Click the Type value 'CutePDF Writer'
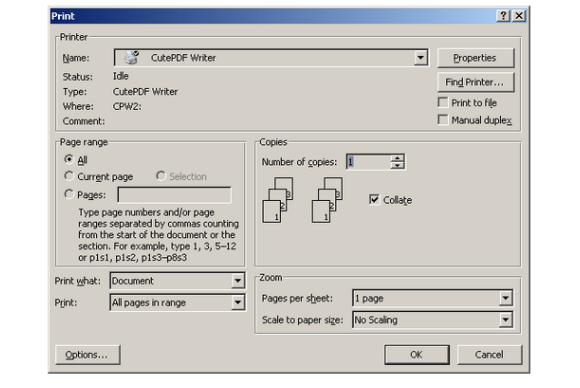Viewport: 580px width, 388px height. click(145, 92)
